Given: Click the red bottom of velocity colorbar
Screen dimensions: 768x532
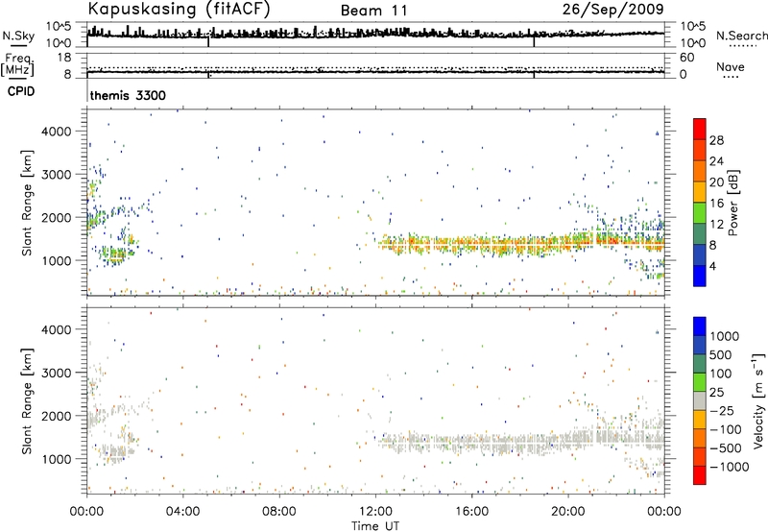Looking at the screenshot, I should click(700, 475).
